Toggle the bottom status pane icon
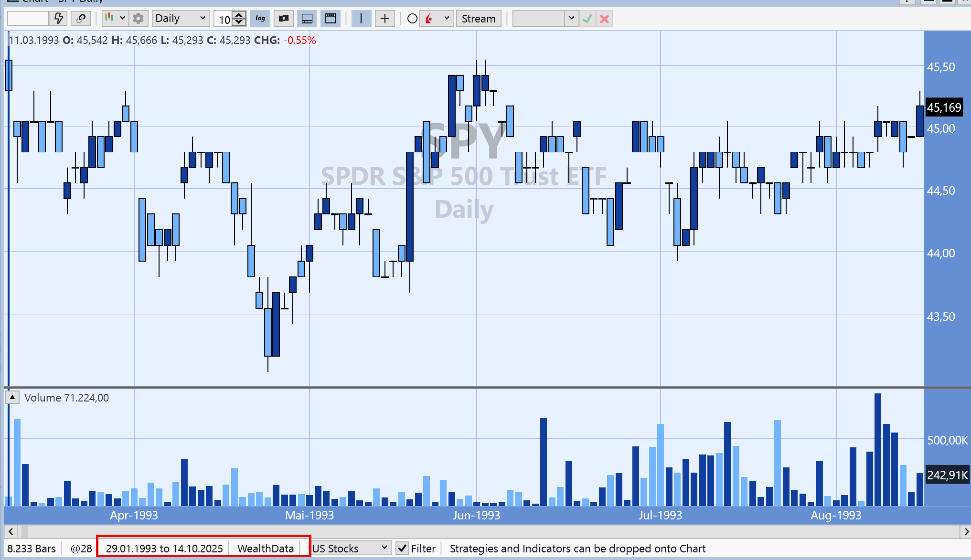This screenshot has width=971, height=560. (x=307, y=19)
